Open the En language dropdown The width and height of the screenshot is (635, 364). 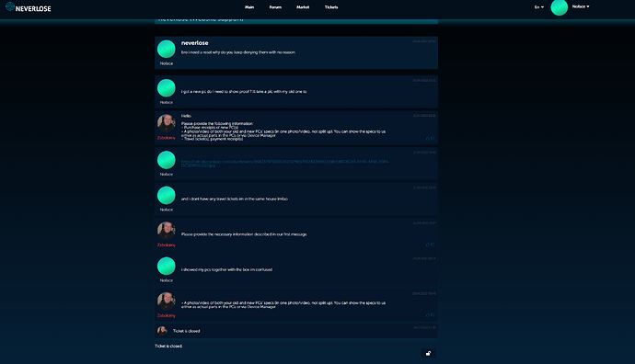pyautogui.click(x=539, y=6)
